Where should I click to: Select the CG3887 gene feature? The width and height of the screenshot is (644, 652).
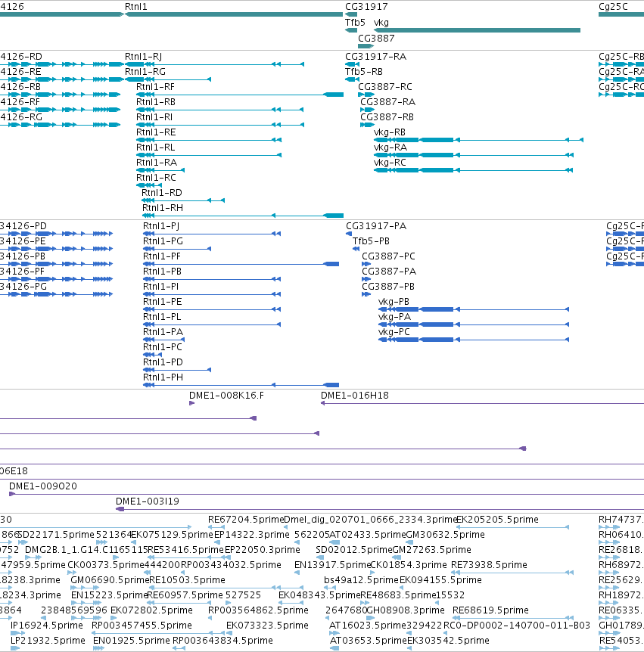coord(366,46)
